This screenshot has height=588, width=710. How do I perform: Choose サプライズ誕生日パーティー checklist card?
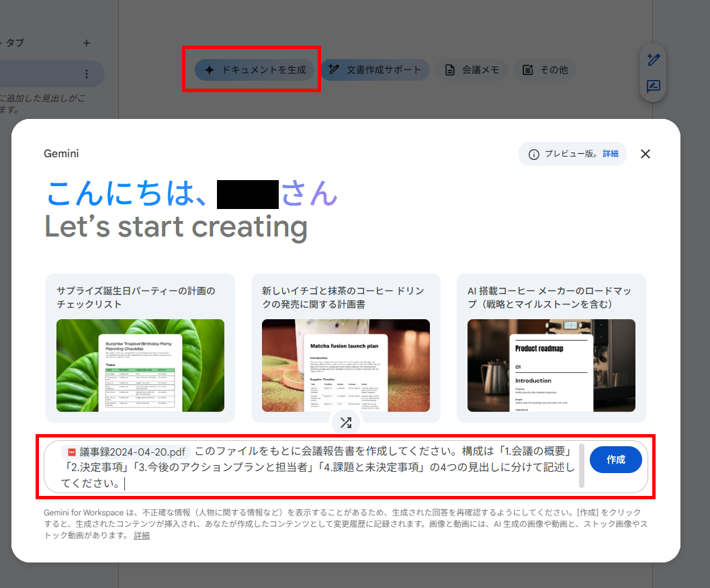pos(140,348)
